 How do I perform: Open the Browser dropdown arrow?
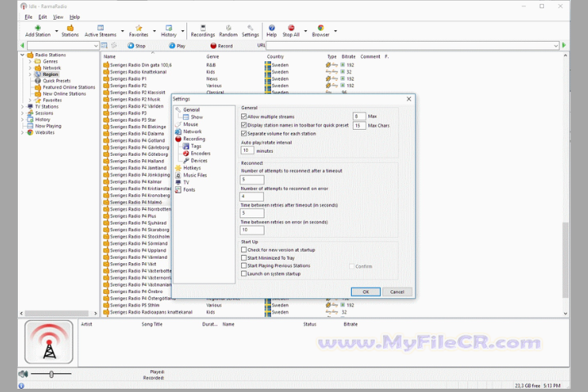click(336, 31)
